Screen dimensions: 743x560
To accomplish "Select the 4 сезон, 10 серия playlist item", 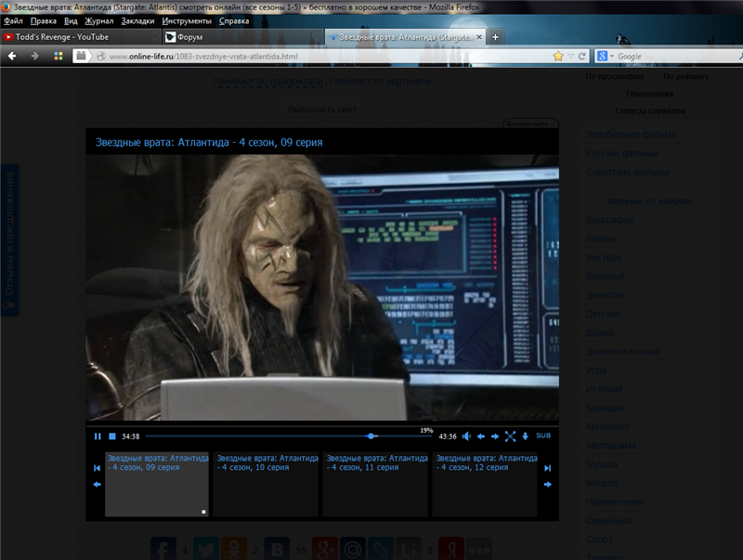I will tap(266, 484).
